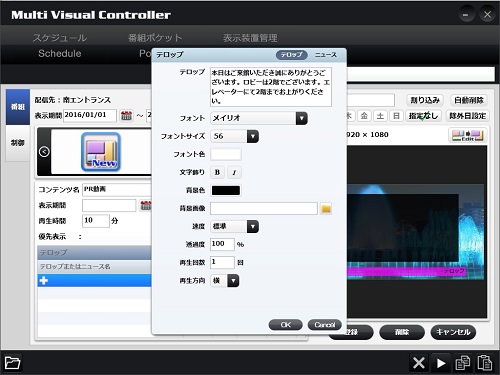Image resolution: width=500 pixels, height=375 pixels.
Task: Toggle Italic text decoration
Action: [234, 172]
